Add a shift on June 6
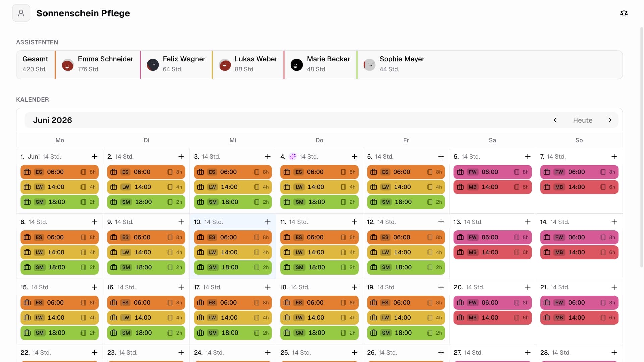This screenshot has height=362, width=644. (528, 157)
